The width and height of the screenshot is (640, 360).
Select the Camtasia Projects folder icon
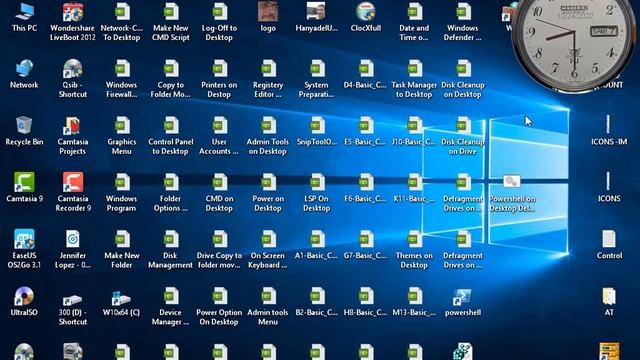(x=73, y=126)
